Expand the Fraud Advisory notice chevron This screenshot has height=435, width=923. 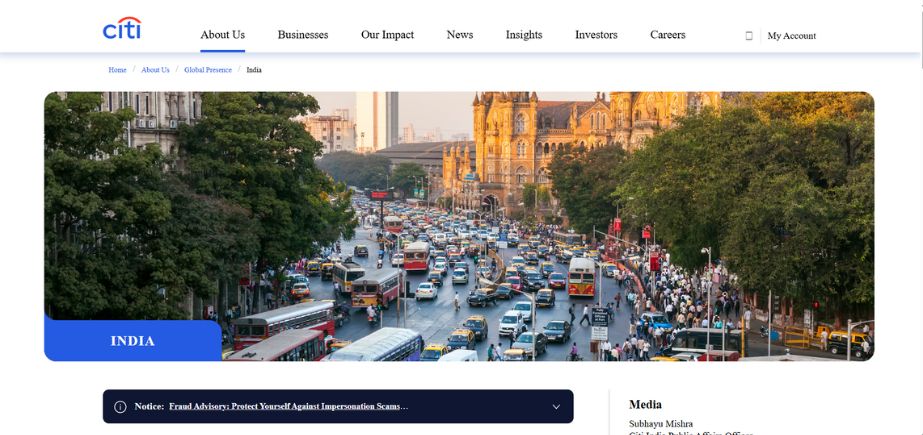(556, 407)
